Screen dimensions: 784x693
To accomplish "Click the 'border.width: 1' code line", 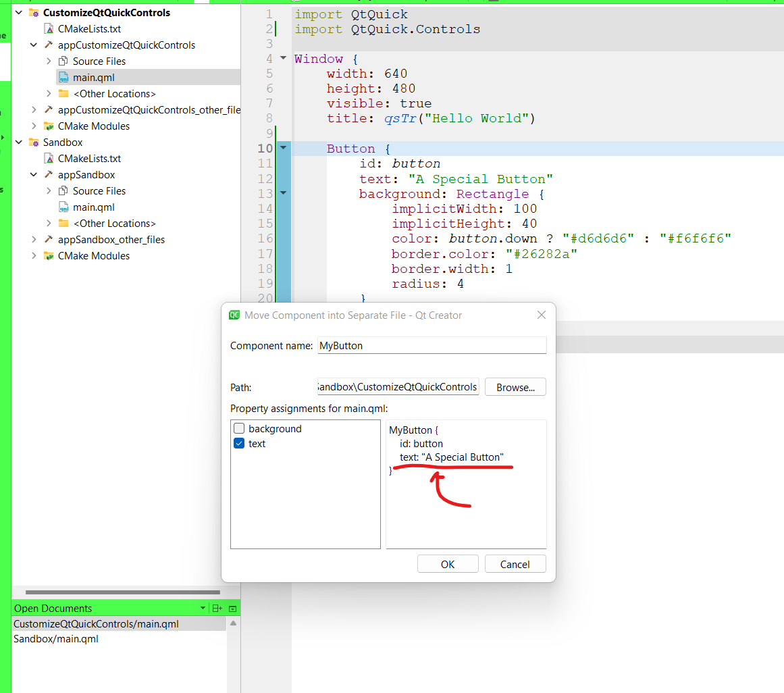I will [452, 269].
